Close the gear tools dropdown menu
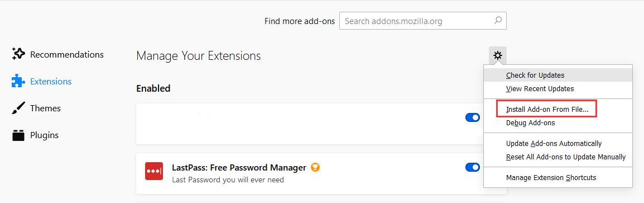Viewport: 644px width, 203px height. [497, 55]
